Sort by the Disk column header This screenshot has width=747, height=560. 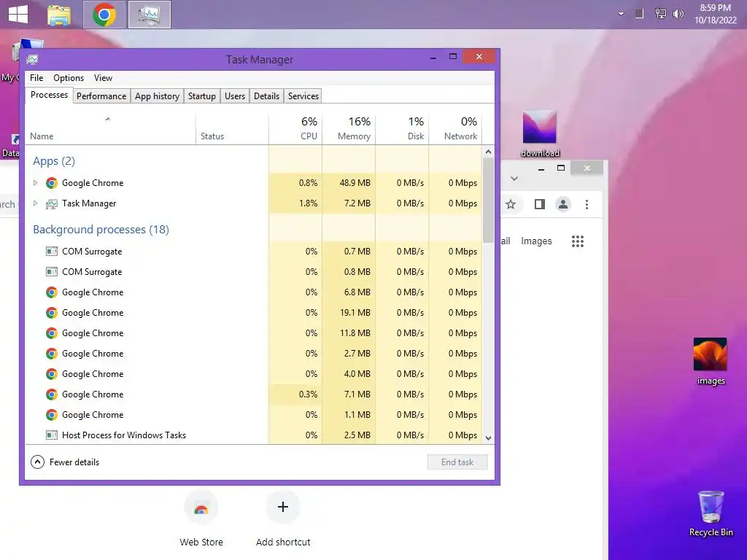tap(402, 129)
